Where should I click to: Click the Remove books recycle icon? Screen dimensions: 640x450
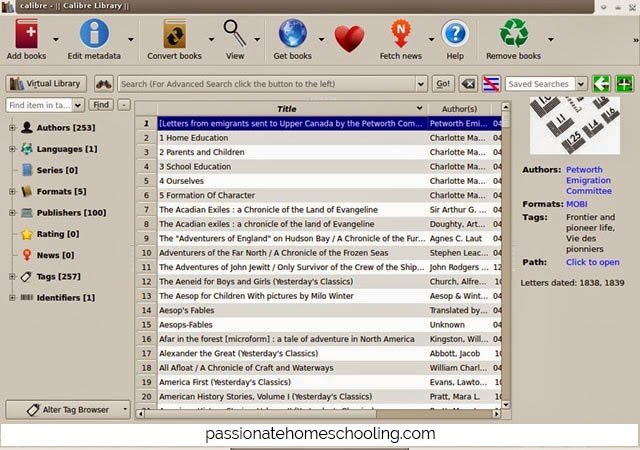514,33
